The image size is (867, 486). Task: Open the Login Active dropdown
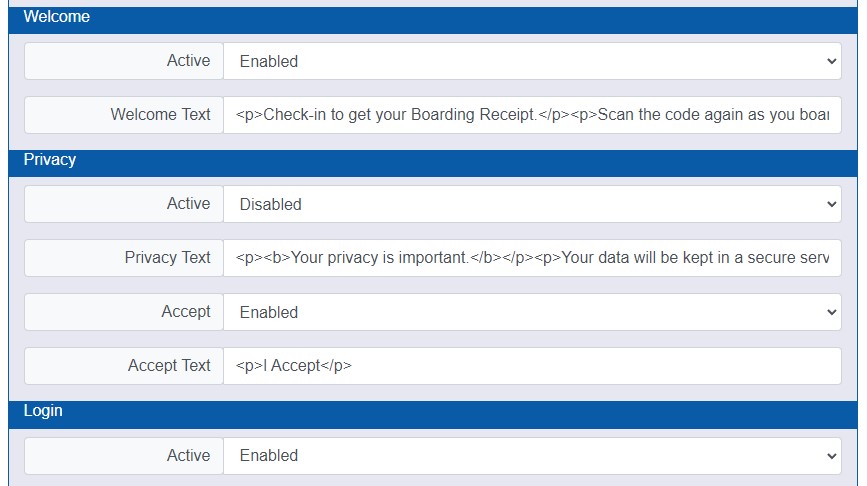pyautogui.click(x=530, y=455)
